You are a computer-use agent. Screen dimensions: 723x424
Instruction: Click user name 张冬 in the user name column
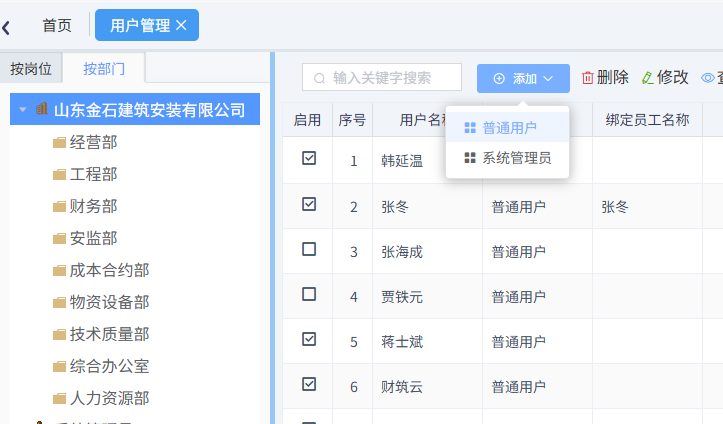[395, 207]
